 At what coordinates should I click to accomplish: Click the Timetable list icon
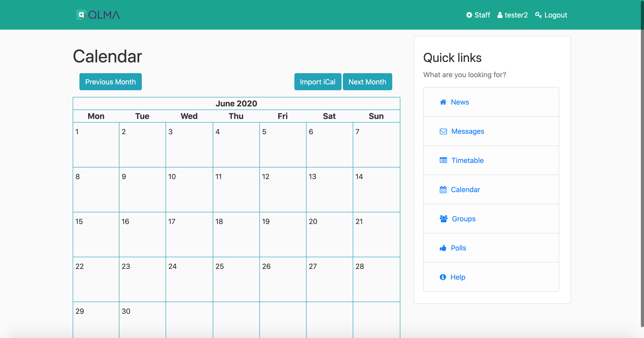[443, 160]
